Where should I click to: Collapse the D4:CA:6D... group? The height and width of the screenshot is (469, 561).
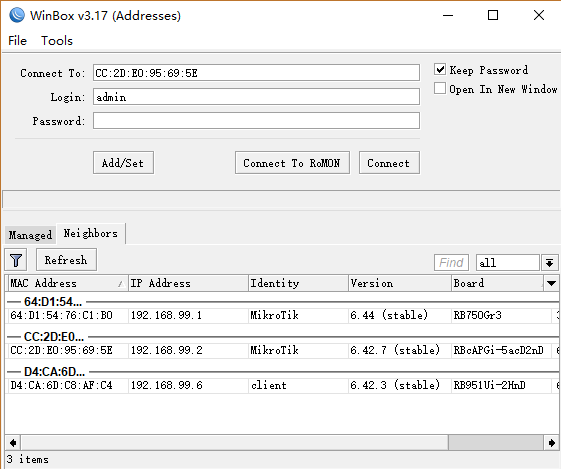(54, 372)
